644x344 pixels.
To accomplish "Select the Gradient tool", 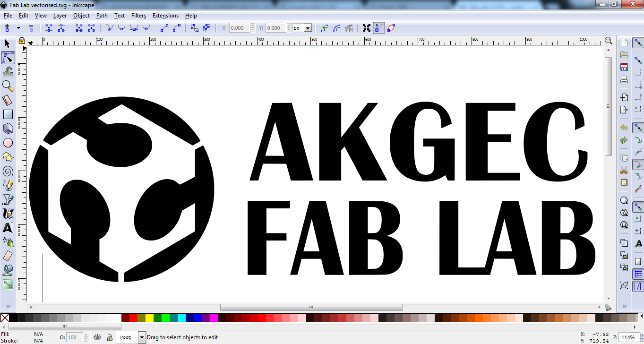I will pyautogui.click(x=8, y=284).
